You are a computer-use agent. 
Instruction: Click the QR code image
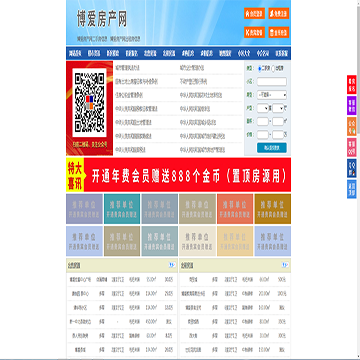pyautogui.click(x=89, y=103)
